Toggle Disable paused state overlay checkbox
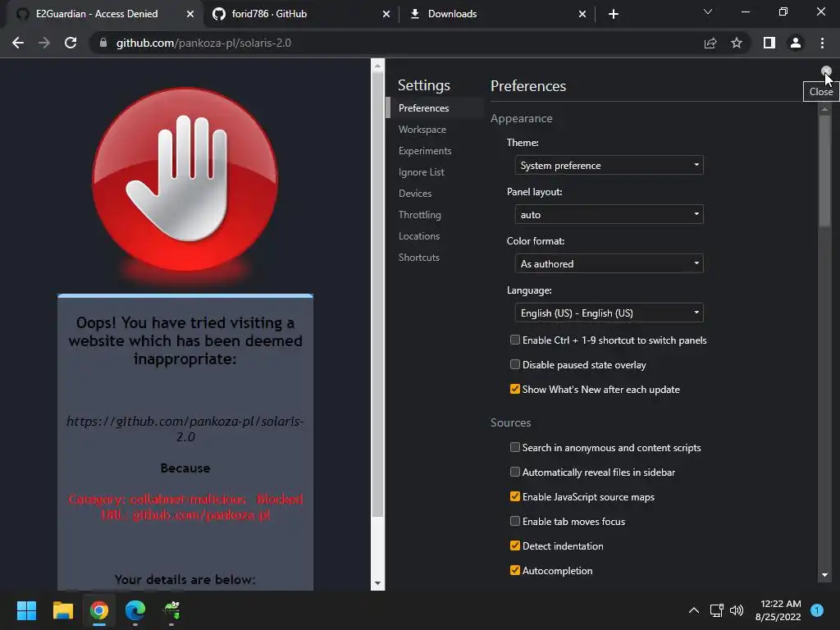This screenshot has width=840, height=630. click(x=515, y=364)
